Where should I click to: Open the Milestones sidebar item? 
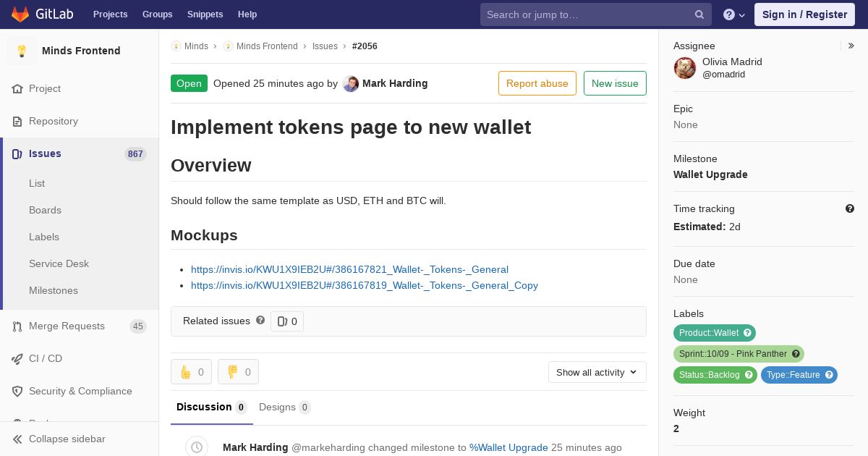(54, 291)
